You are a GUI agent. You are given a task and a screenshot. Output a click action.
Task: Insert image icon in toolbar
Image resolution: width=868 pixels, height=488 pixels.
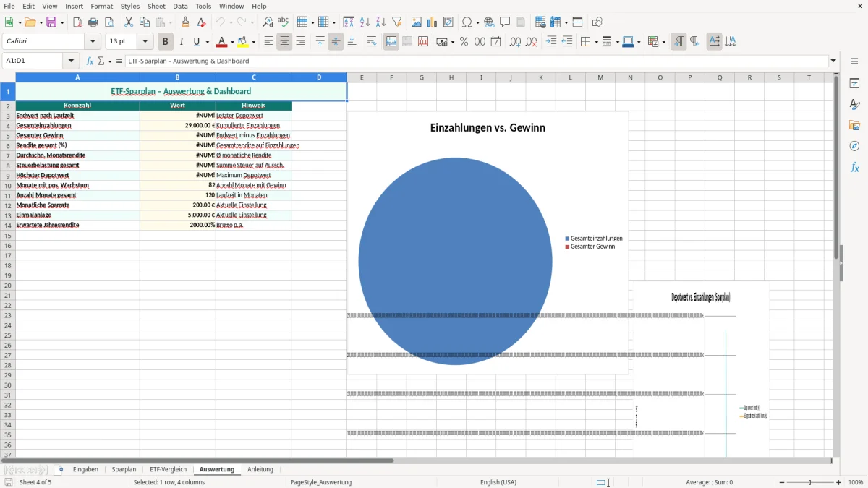coord(417,22)
